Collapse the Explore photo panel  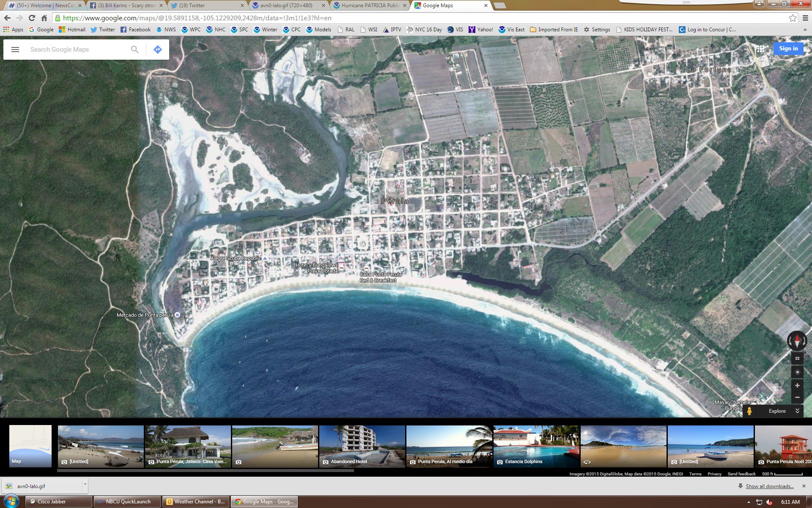pyautogui.click(x=797, y=411)
